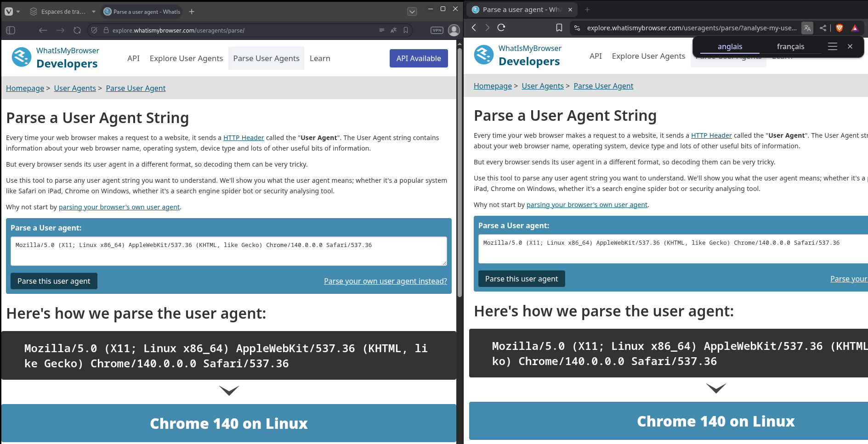Open the translate popup options menu icon

832,46
